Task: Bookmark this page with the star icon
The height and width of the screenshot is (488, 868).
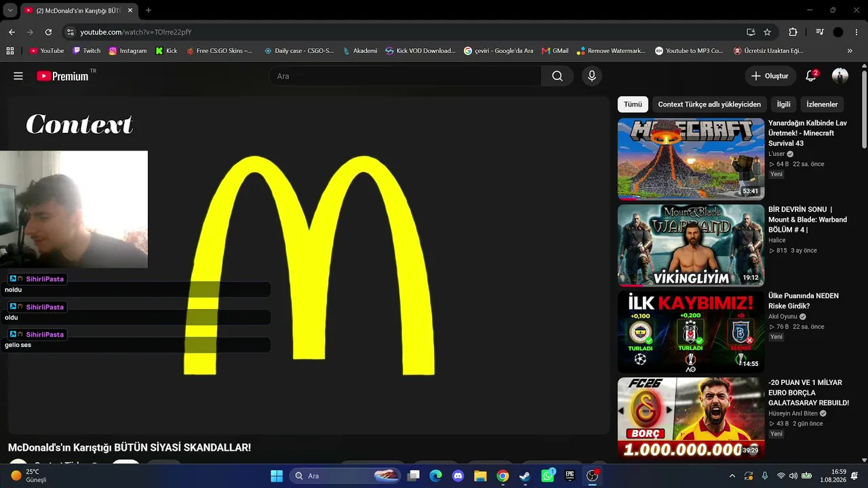Action: 768,32
